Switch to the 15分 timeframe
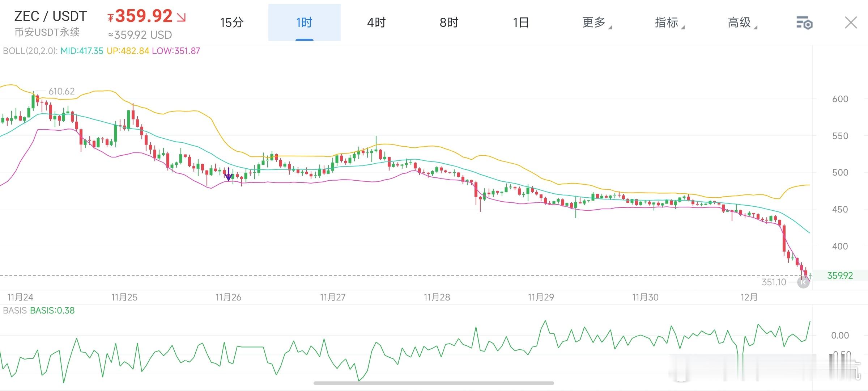This screenshot has height=391, width=868. tap(232, 22)
